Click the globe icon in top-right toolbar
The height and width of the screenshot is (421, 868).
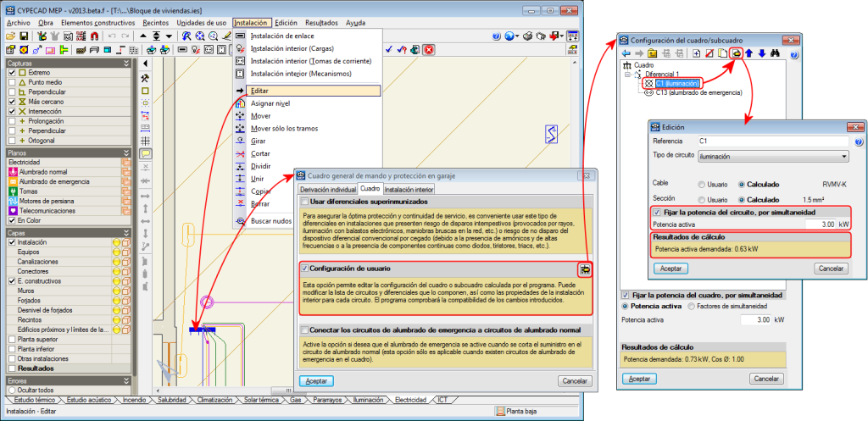tap(509, 36)
